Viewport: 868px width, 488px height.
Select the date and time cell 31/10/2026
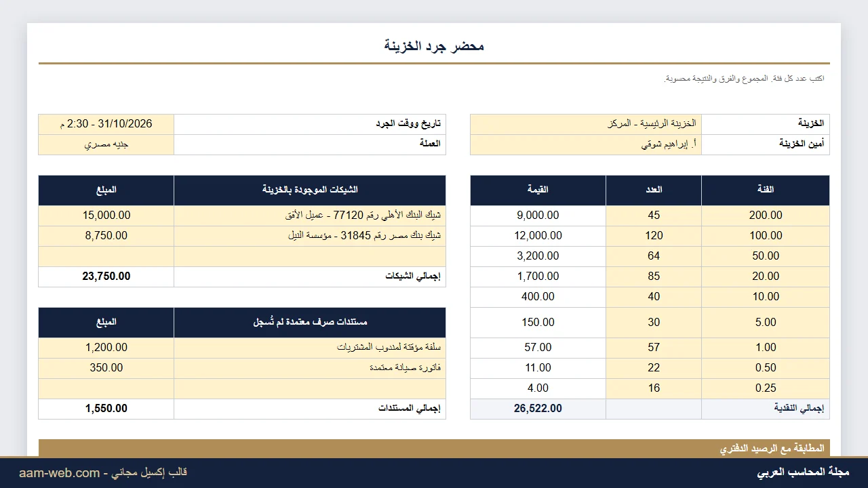(x=106, y=124)
